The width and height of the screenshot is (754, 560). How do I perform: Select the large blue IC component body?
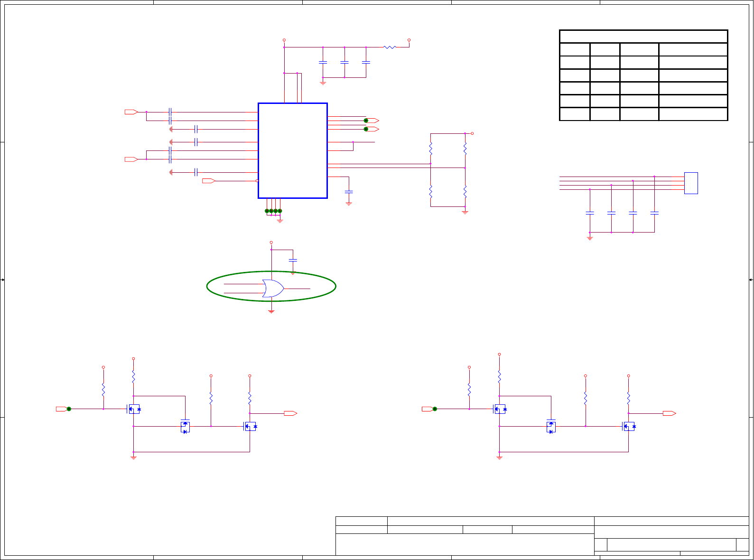click(x=293, y=150)
